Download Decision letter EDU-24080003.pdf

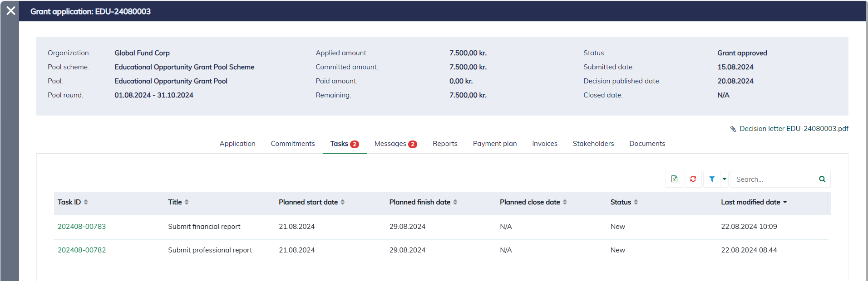click(x=794, y=129)
